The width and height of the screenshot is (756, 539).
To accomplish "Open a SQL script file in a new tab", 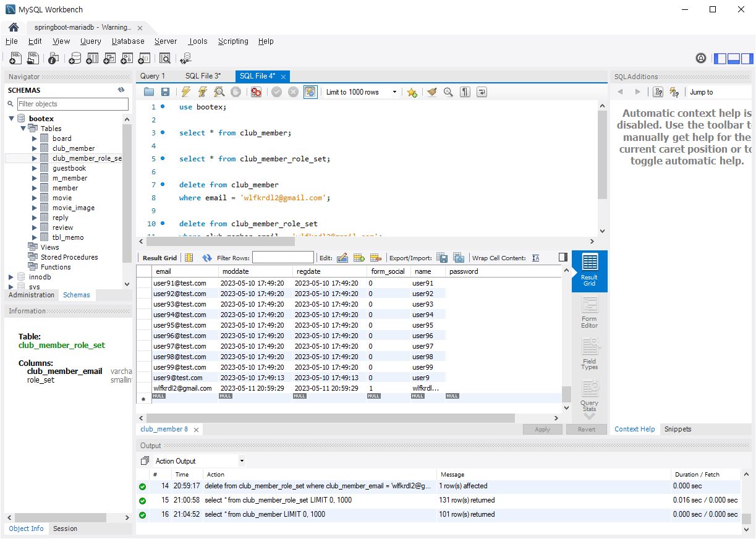I will [x=33, y=58].
